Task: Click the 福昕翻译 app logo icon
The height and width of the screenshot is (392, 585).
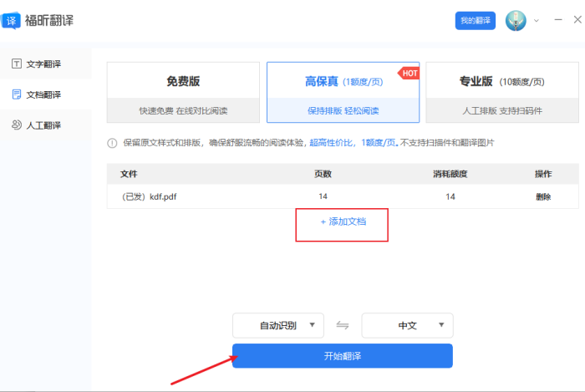Action: [11, 20]
